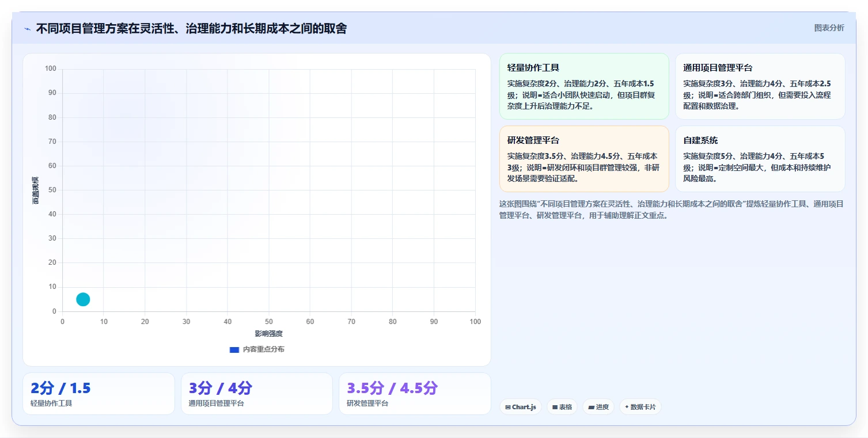Click the lightning icon beside the header title
This screenshot has width=868, height=438.
click(27, 29)
